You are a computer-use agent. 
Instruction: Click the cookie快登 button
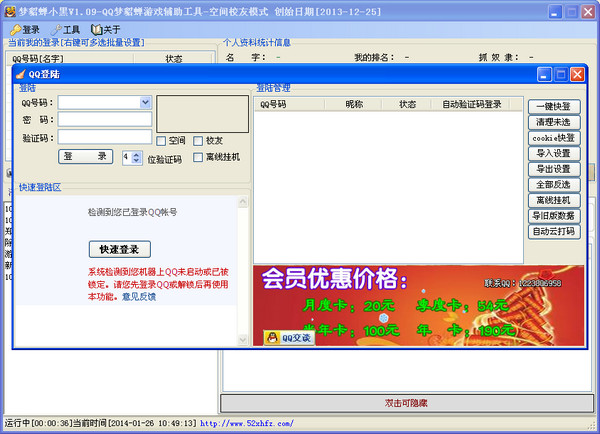click(554, 138)
